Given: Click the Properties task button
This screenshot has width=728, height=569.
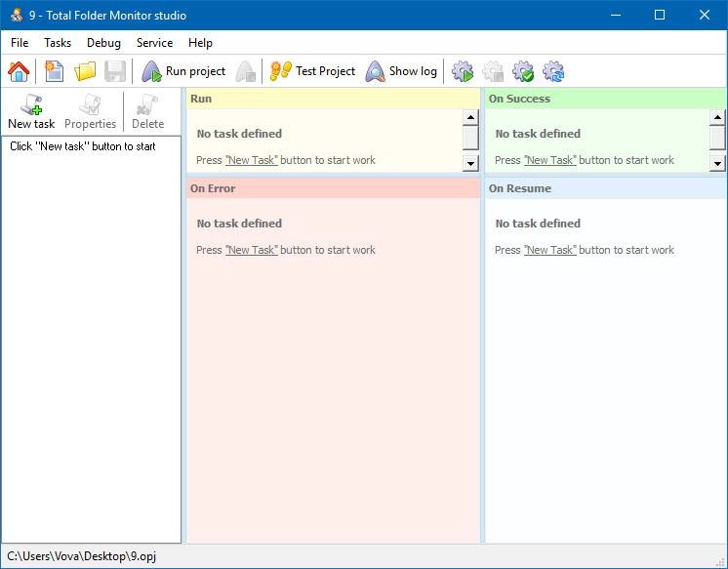Looking at the screenshot, I should tap(90, 112).
